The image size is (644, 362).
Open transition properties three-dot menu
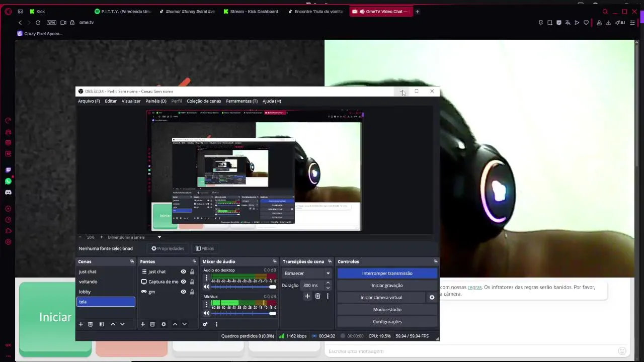click(x=328, y=296)
